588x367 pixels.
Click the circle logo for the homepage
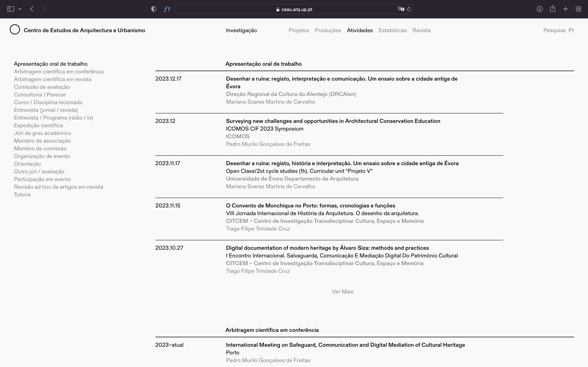coord(15,30)
